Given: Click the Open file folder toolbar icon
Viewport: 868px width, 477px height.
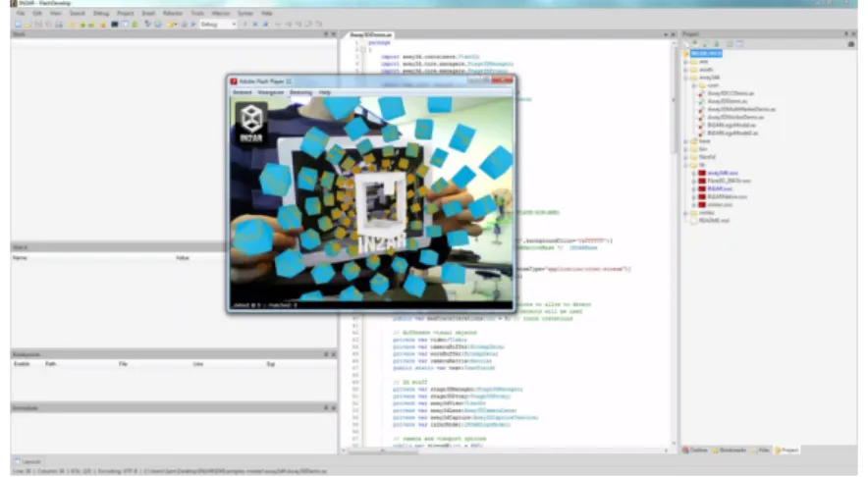Looking at the screenshot, I should (x=27, y=25).
